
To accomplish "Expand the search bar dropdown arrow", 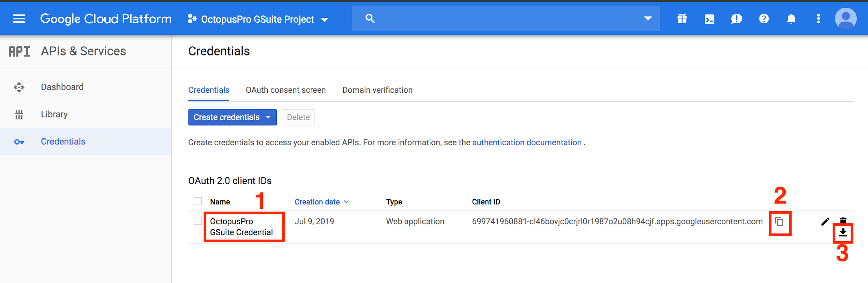I will coord(648,18).
